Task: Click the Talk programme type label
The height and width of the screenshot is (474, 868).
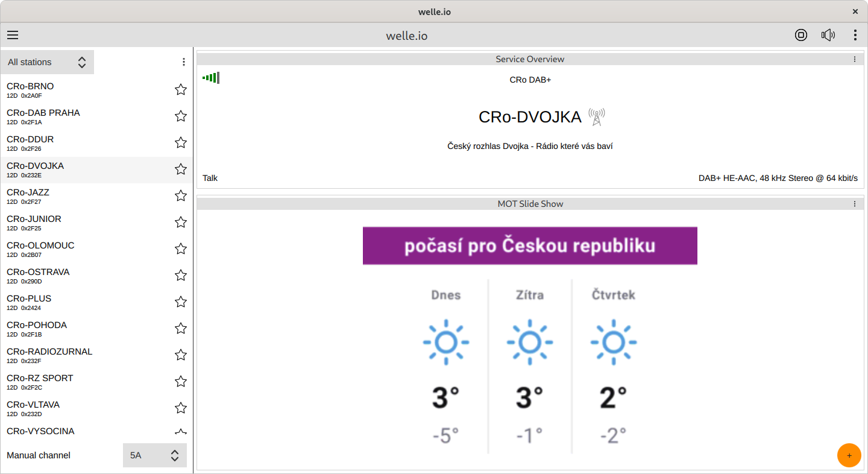Action: click(x=210, y=178)
